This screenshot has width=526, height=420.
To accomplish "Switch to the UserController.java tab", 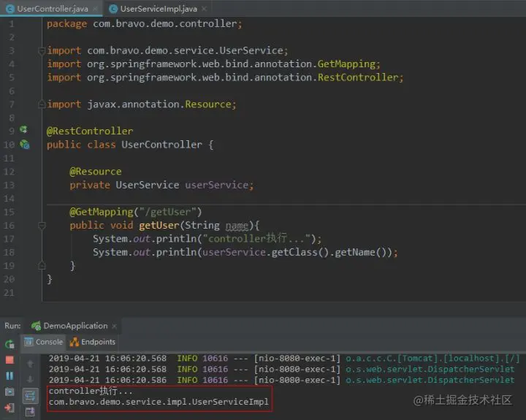I will [53, 9].
